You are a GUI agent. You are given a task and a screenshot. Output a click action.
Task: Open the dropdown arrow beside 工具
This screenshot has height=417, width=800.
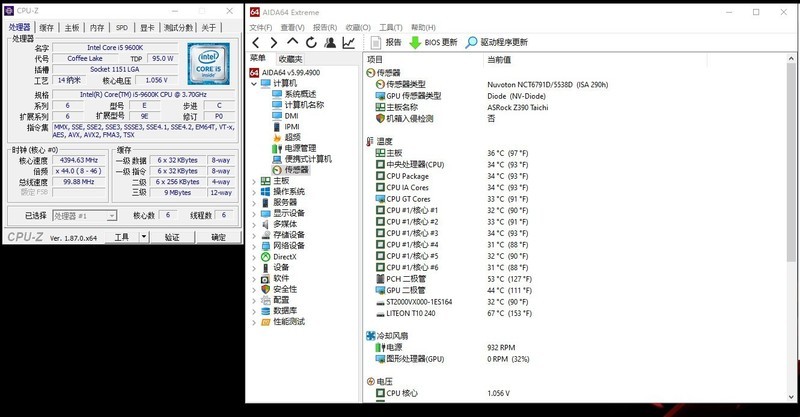click(144, 237)
